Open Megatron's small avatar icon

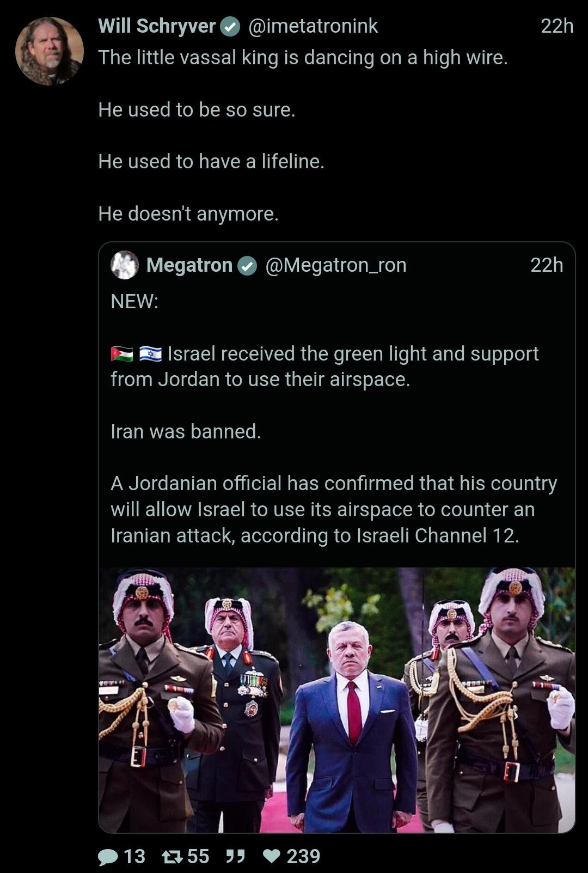[125, 265]
